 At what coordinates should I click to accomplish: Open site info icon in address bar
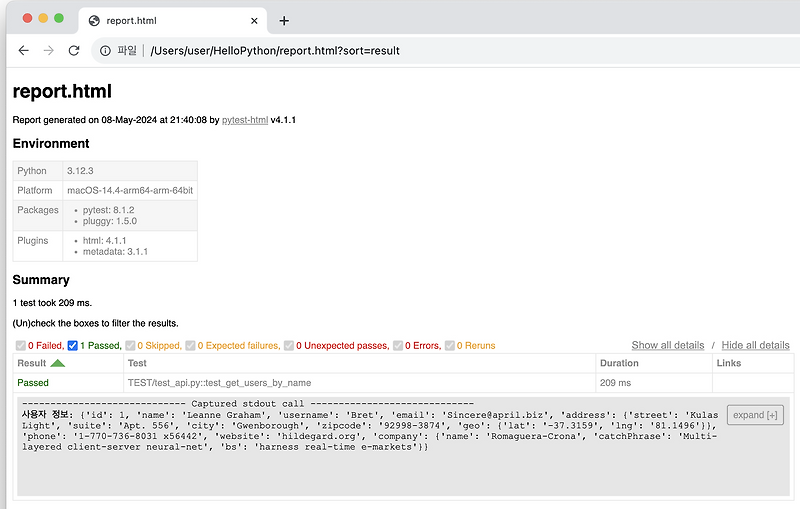(x=105, y=50)
